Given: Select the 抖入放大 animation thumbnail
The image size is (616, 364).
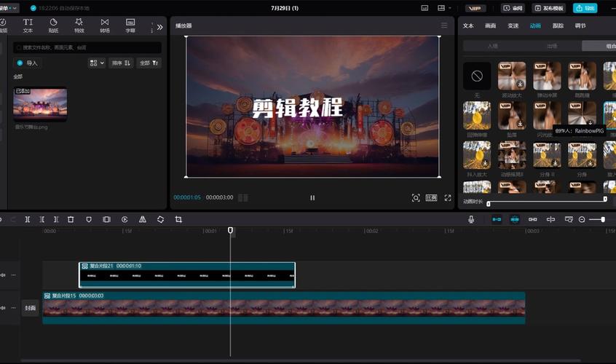Looking at the screenshot, I should point(477,155).
